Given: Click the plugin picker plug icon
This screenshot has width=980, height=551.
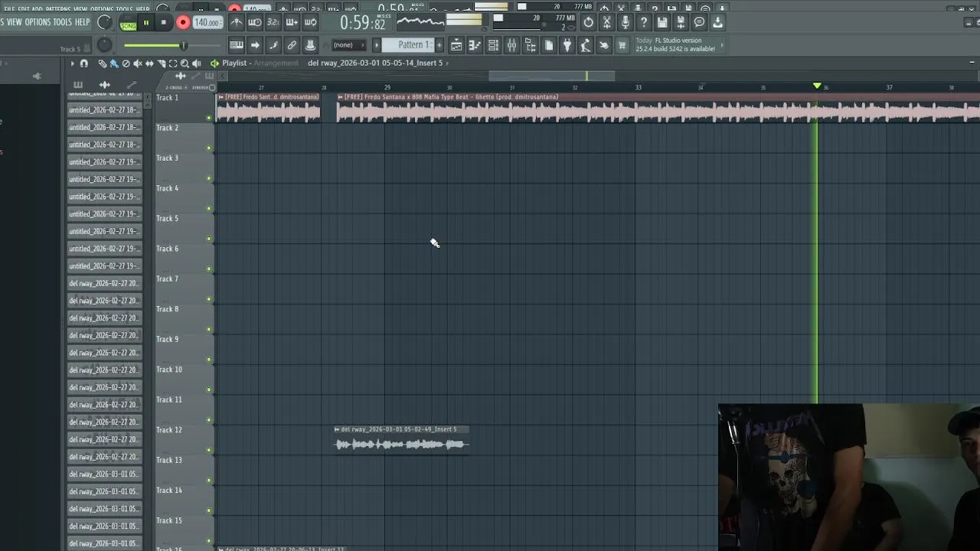Looking at the screenshot, I should click(x=567, y=45).
